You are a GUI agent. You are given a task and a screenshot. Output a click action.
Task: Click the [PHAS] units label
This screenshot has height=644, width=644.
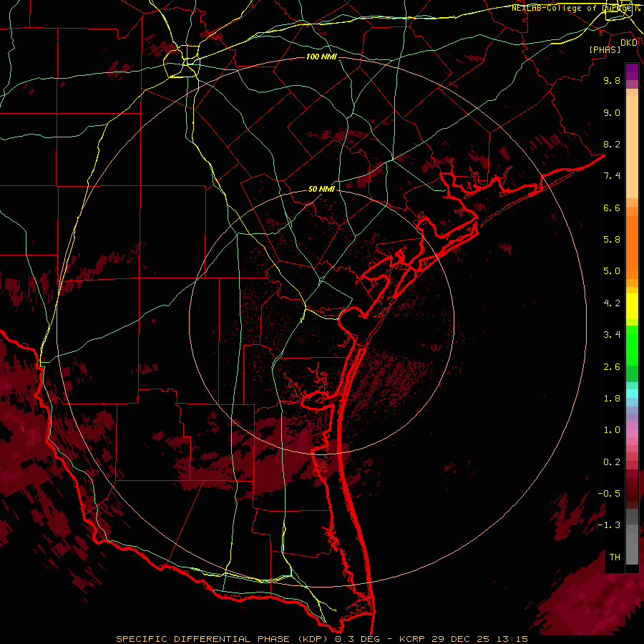pos(605,49)
